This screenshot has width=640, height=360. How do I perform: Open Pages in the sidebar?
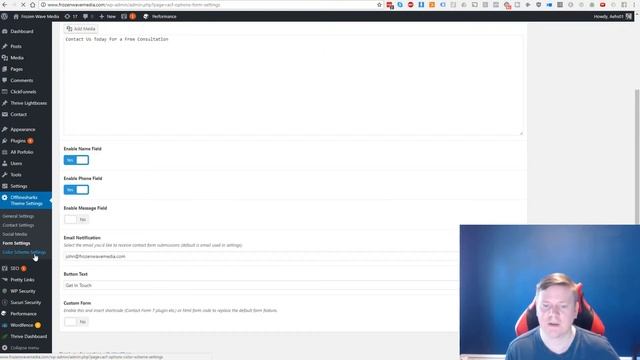(x=16, y=69)
